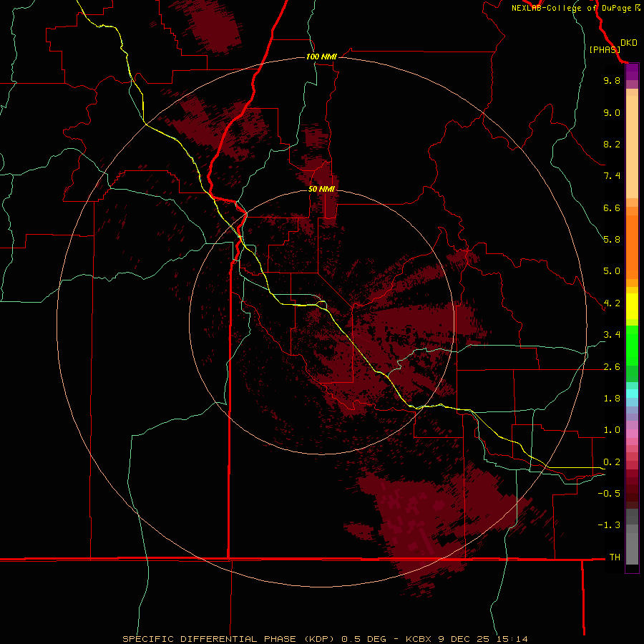Viewport: 644px width, 644px height.
Task: Pick the bright green swatch on the color bar
Action: pos(632,346)
